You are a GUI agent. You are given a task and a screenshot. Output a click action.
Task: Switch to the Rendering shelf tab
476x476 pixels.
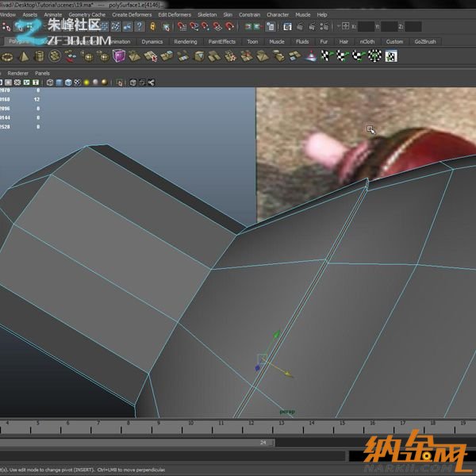186,41
